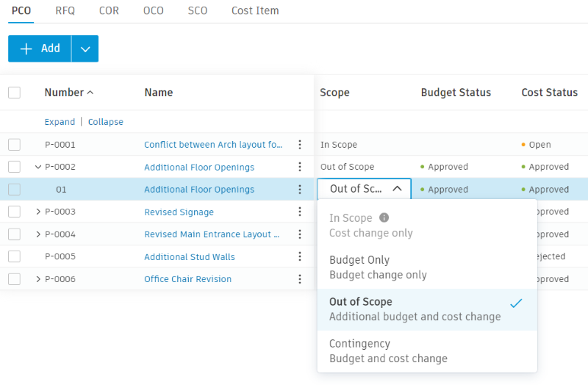Open the three-dot menu for sub-item 01
The width and height of the screenshot is (588, 385).
coord(299,190)
